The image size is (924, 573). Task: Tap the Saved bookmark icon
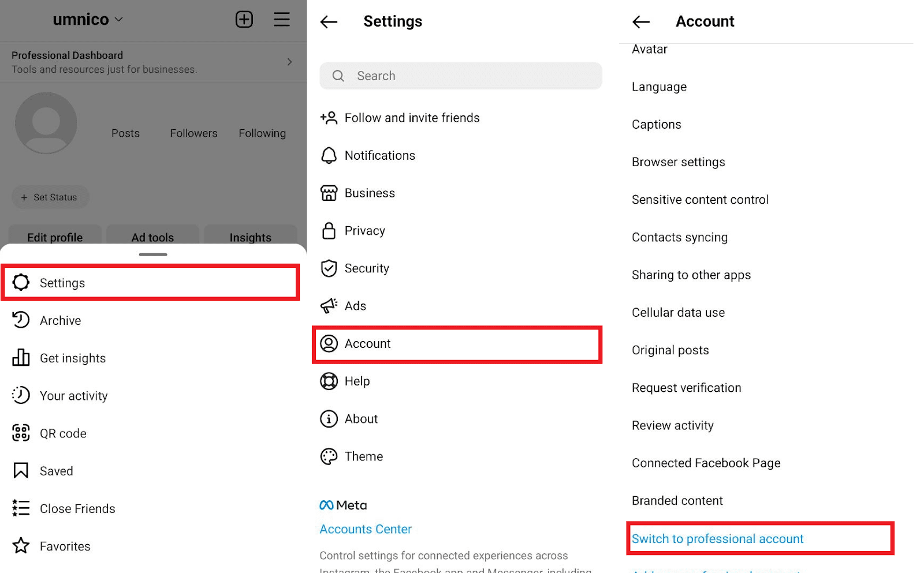click(21, 471)
